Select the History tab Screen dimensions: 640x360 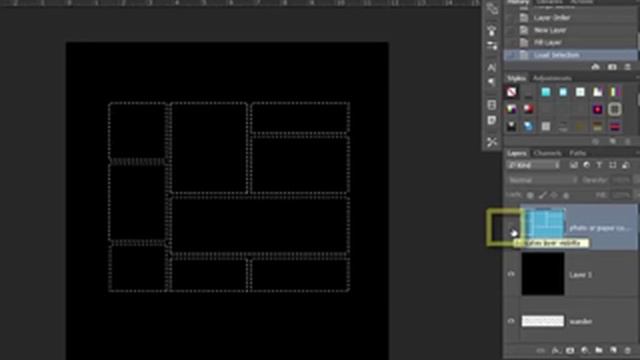518,2
